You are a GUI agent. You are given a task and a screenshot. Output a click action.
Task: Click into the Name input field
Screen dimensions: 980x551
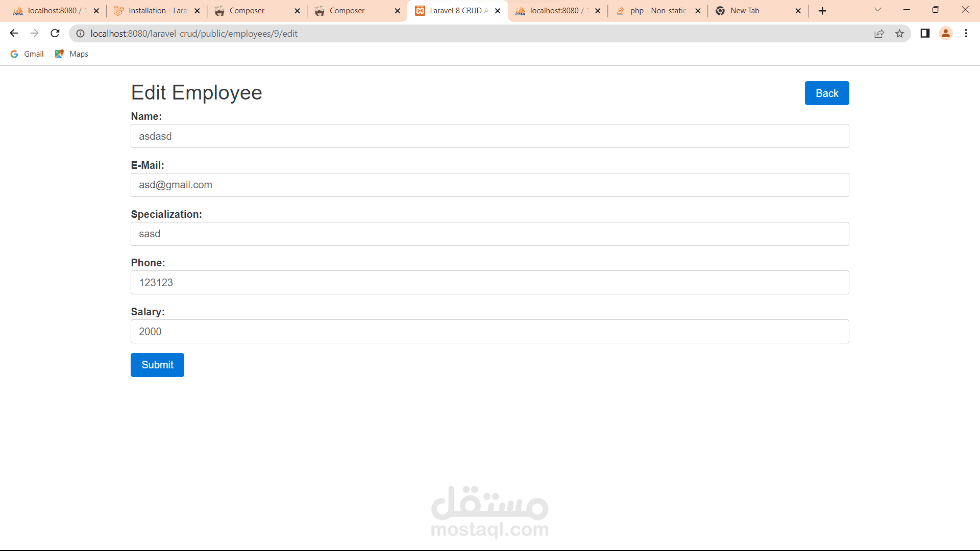tap(489, 136)
